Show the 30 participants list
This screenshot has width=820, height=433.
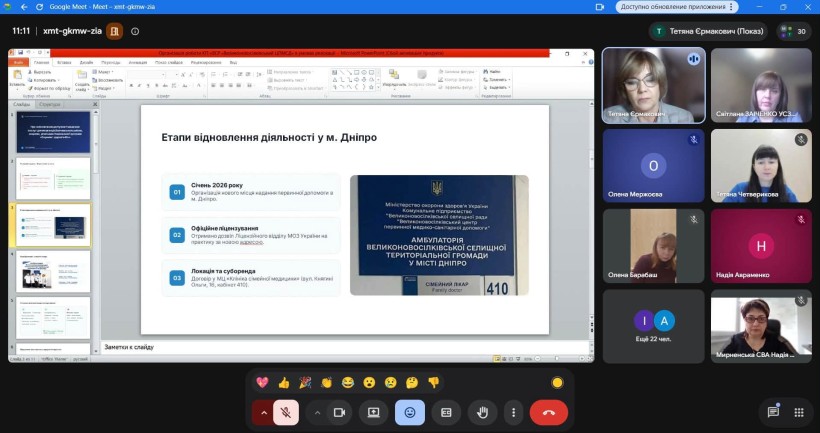point(794,31)
